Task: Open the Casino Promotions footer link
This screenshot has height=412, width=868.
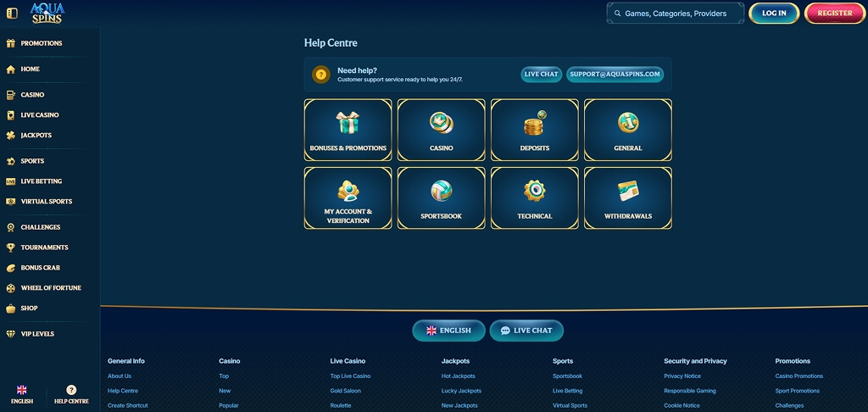Action: coord(799,376)
